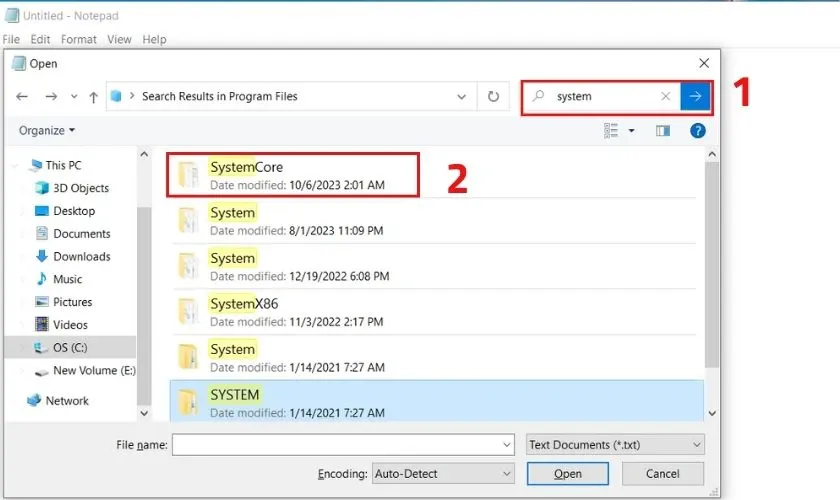Change view layout icon
This screenshot has height=500, width=840.
tap(611, 130)
